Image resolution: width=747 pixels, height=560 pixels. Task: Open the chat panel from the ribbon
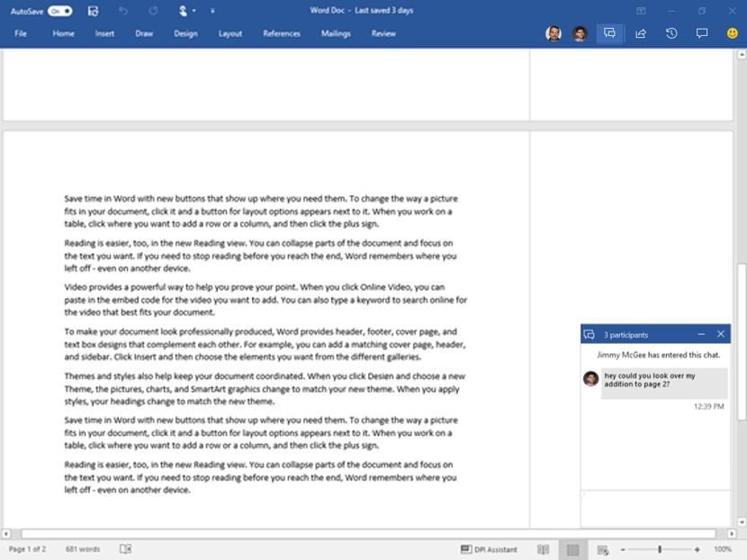tap(610, 32)
